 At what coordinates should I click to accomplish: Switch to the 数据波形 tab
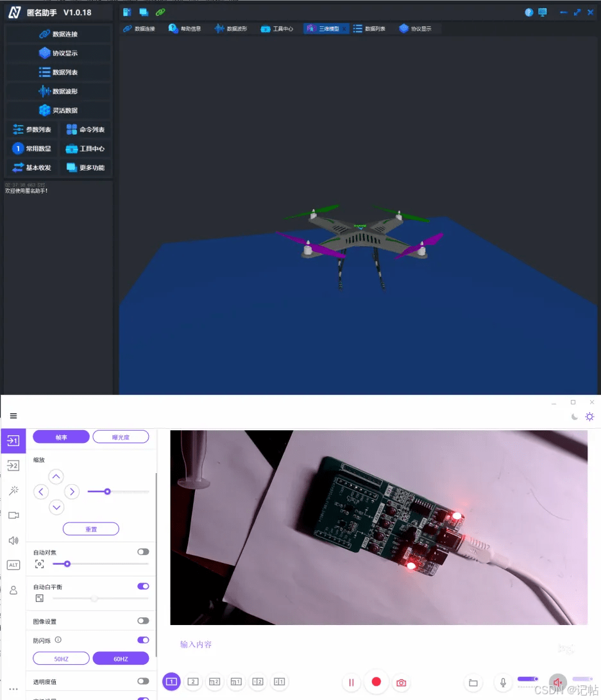pyautogui.click(x=230, y=29)
